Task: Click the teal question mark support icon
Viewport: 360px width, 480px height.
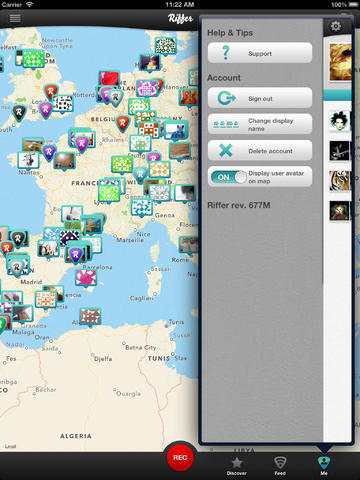Action: (x=226, y=53)
